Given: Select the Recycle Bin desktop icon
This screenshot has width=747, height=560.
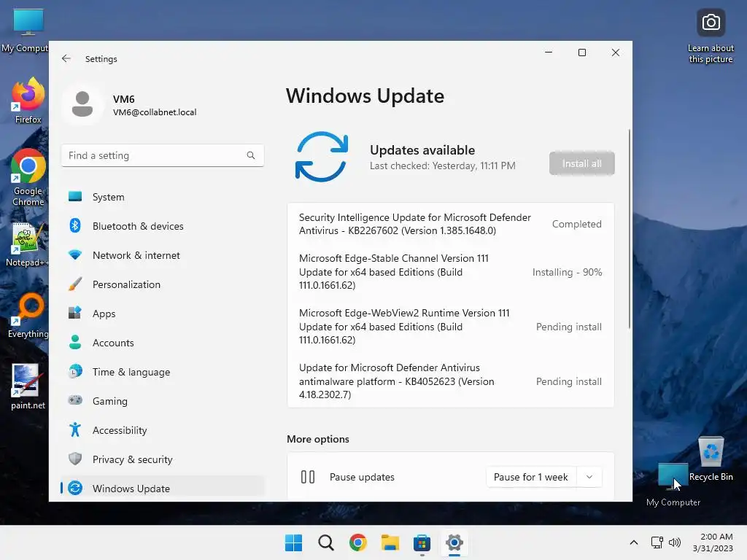Looking at the screenshot, I should (x=711, y=459).
